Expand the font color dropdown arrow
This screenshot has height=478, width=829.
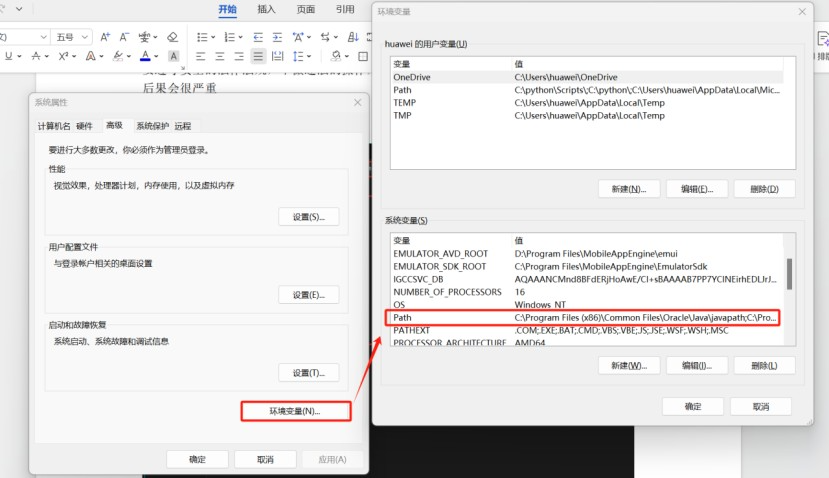tap(156, 56)
